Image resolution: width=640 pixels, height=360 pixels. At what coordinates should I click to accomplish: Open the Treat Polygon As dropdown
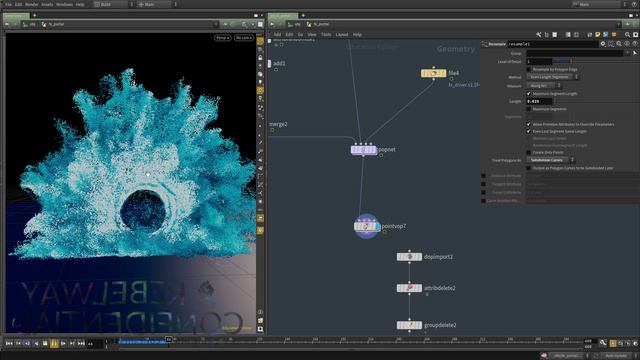click(x=550, y=160)
